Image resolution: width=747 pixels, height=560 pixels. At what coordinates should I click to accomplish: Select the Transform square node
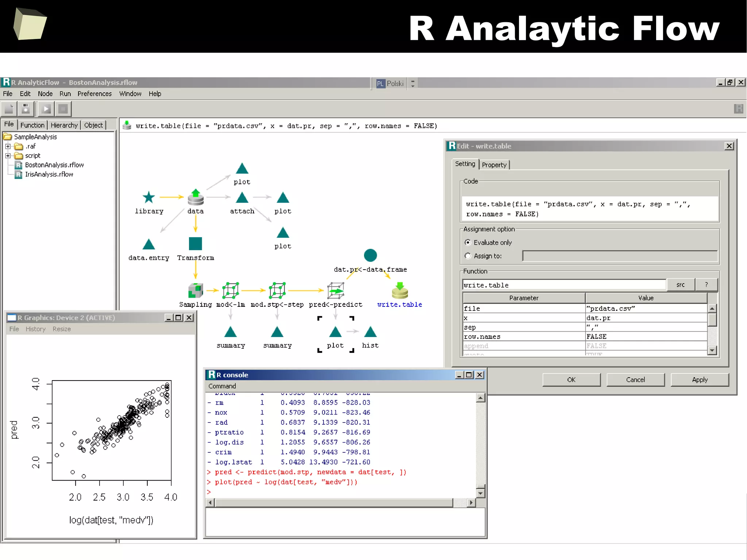point(196,244)
